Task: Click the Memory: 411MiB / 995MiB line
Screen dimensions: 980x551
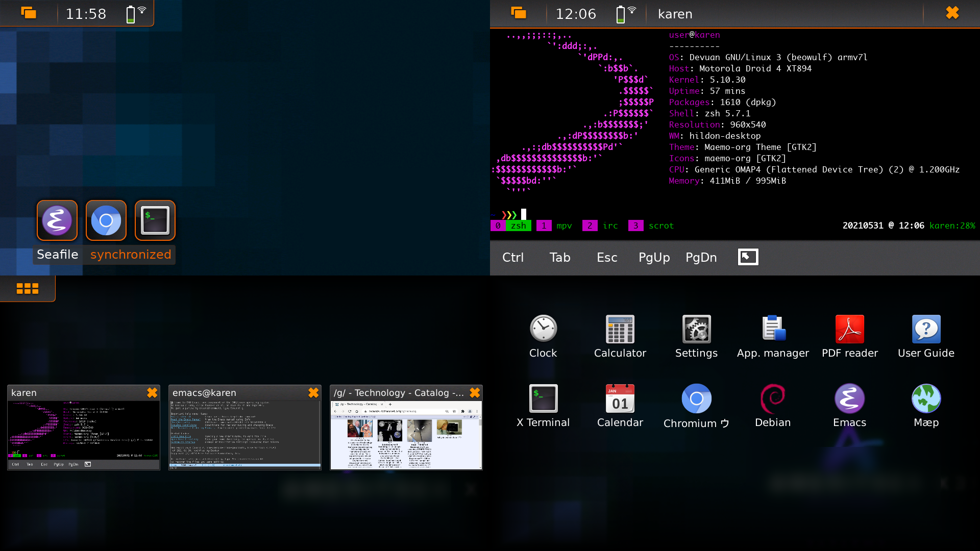Action: click(728, 181)
